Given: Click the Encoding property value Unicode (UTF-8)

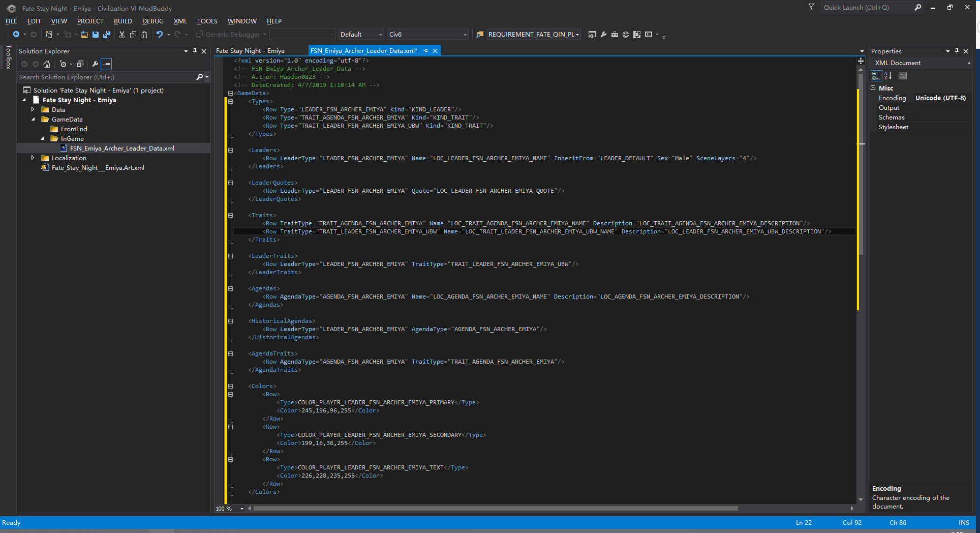Looking at the screenshot, I should pos(940,98).
